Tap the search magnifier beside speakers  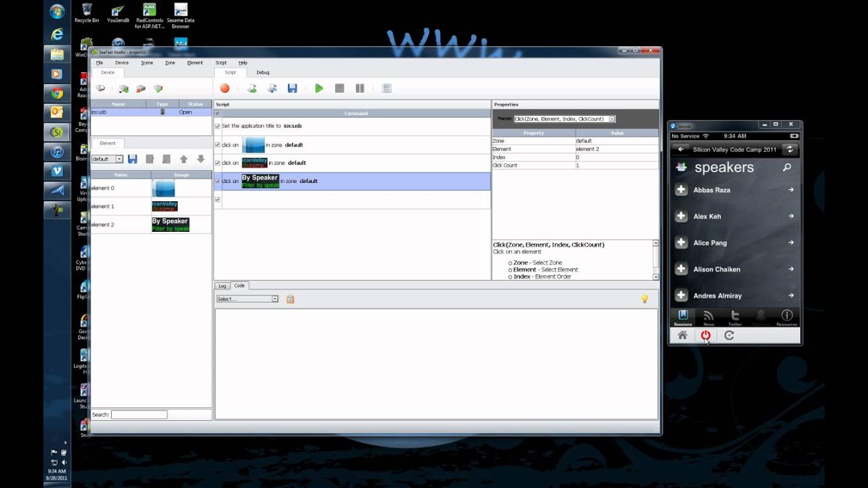click(787, 167)
